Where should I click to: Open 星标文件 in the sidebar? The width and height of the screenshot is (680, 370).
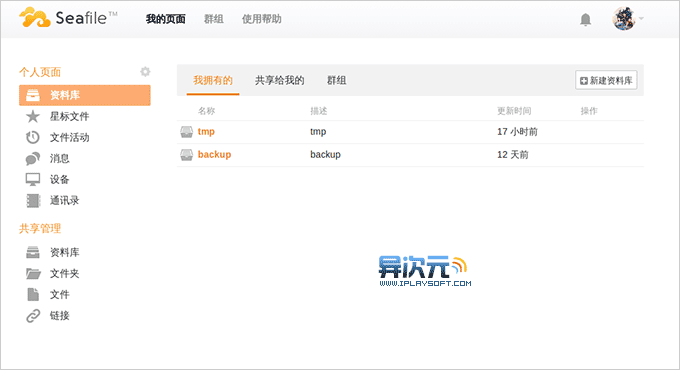coord(69,116)
